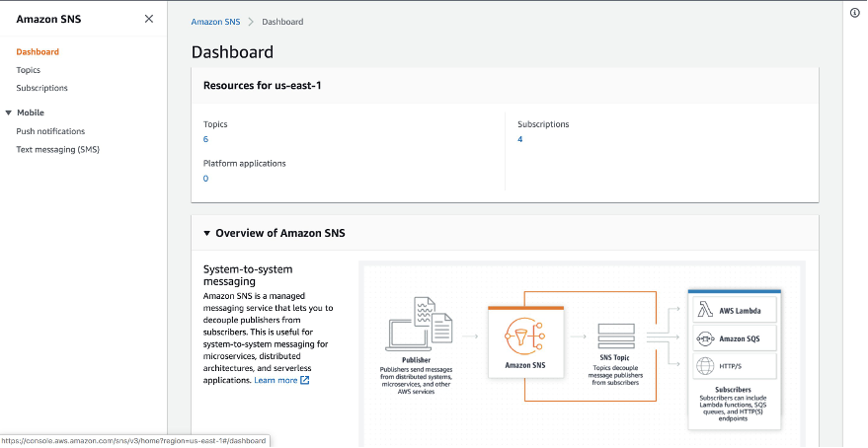Screen dimensions: 868x448
Task: Click the Amazon SNS breadcrumb link
Action: (216, 22)
